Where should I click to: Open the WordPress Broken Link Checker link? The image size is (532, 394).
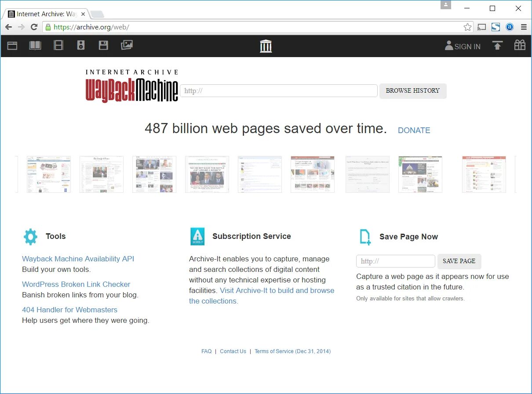(76, 284)
